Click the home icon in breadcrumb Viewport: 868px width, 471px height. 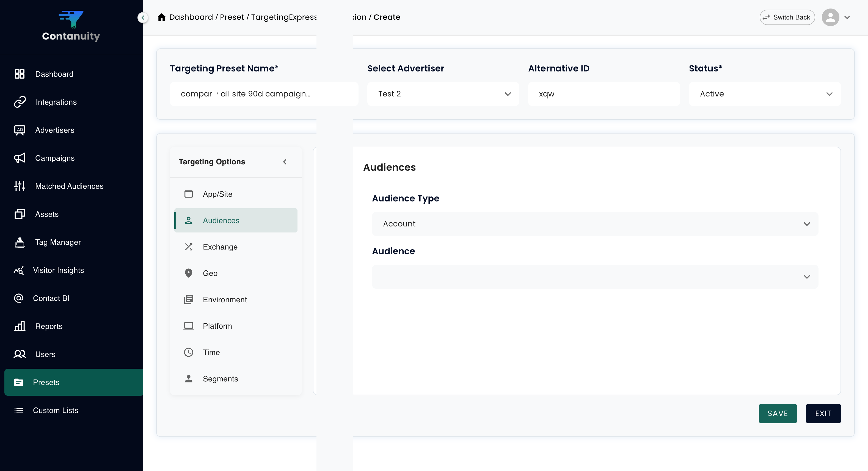[161, 17]
